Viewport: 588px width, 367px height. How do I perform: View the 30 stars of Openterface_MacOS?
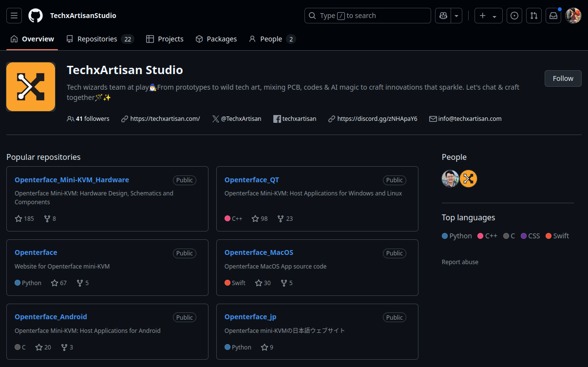(263, 283)
